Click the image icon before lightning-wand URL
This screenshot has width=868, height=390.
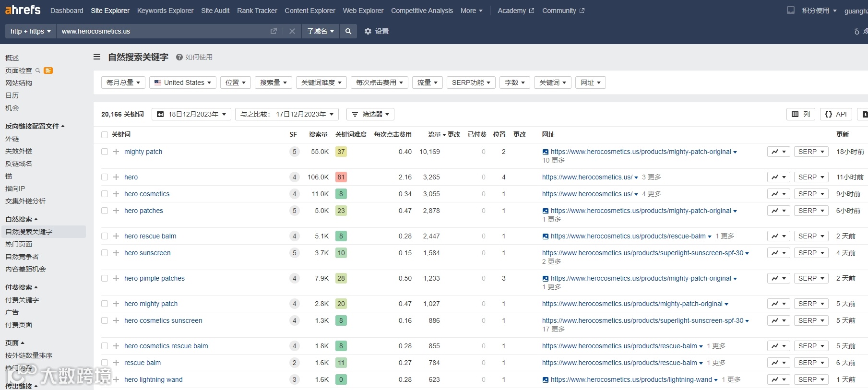pyautogui.click(x=546, y=380)
